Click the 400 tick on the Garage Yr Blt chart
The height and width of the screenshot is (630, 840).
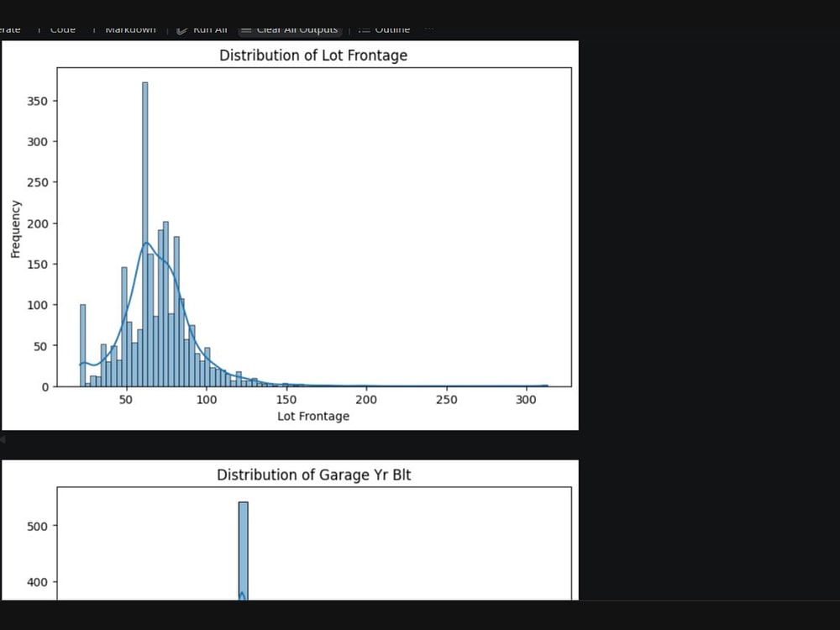tap(38, 582)
